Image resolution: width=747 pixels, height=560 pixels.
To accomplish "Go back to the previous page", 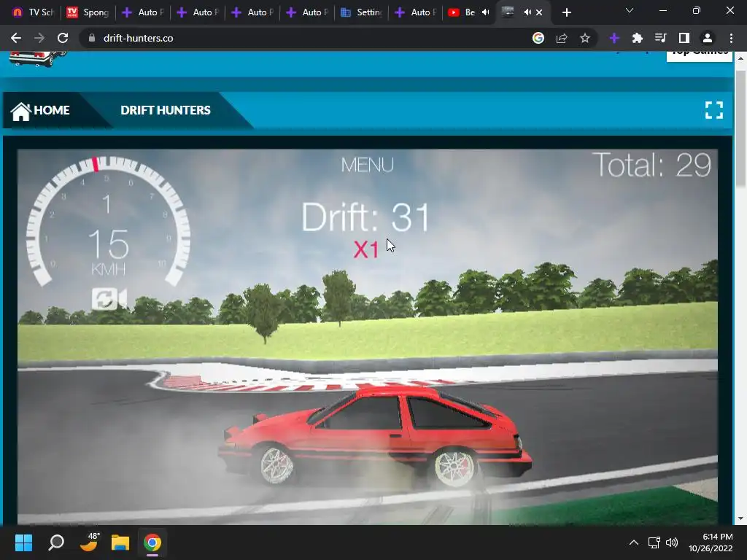I will coord(16,38).
